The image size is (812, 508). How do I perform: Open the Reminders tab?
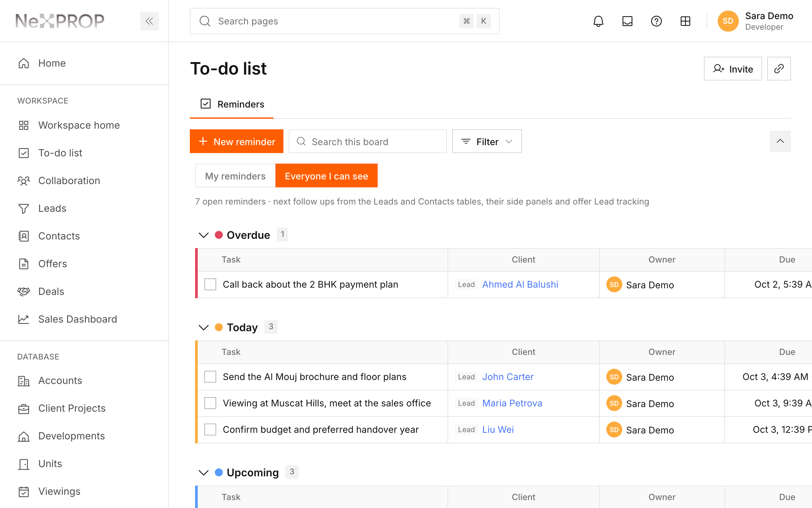pyautogui.click(x=232, y=104)
